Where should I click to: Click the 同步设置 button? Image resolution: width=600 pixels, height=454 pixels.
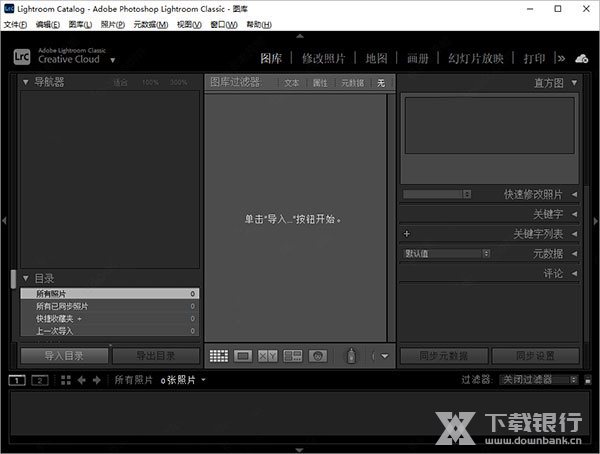(535, 356)
